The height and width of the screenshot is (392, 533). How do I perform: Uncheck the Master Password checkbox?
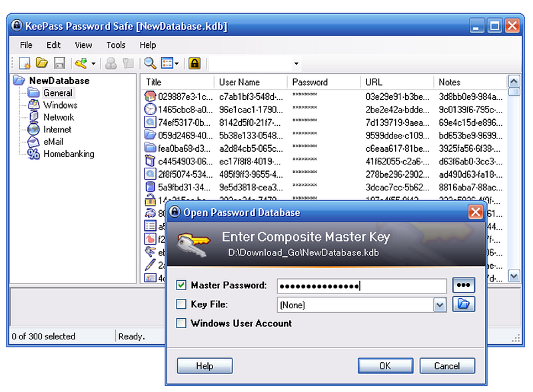click(181, 285)
